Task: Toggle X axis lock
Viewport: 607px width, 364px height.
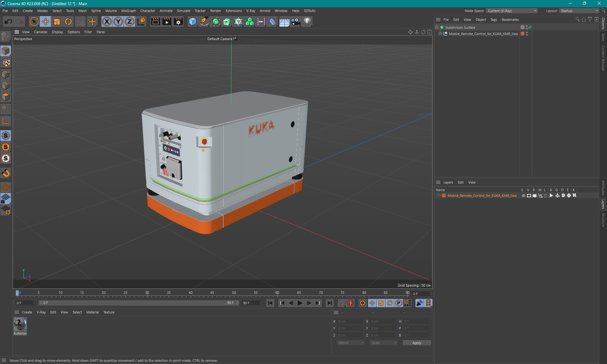Action: pos(107,21)
